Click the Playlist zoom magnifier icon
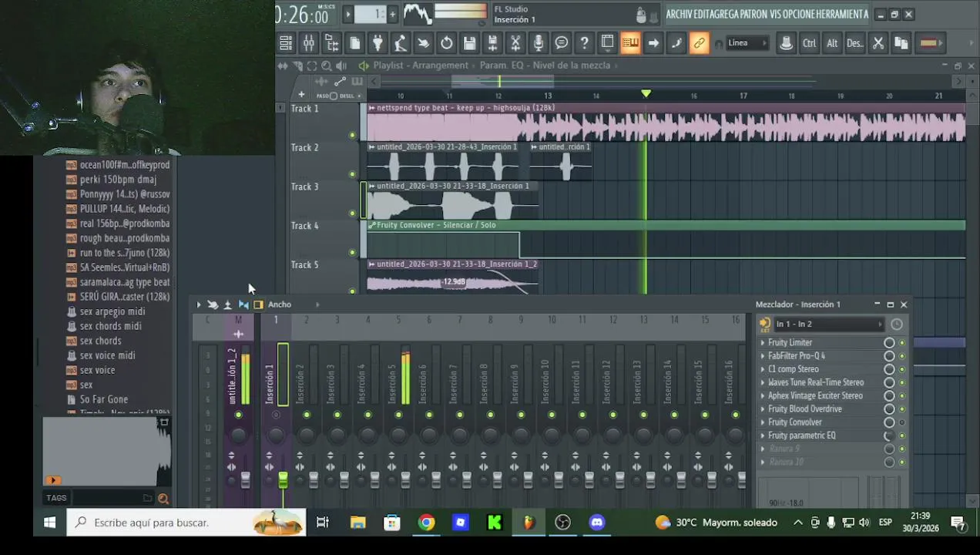Screen dimensions: 980x555 click(x=327, y=66)
